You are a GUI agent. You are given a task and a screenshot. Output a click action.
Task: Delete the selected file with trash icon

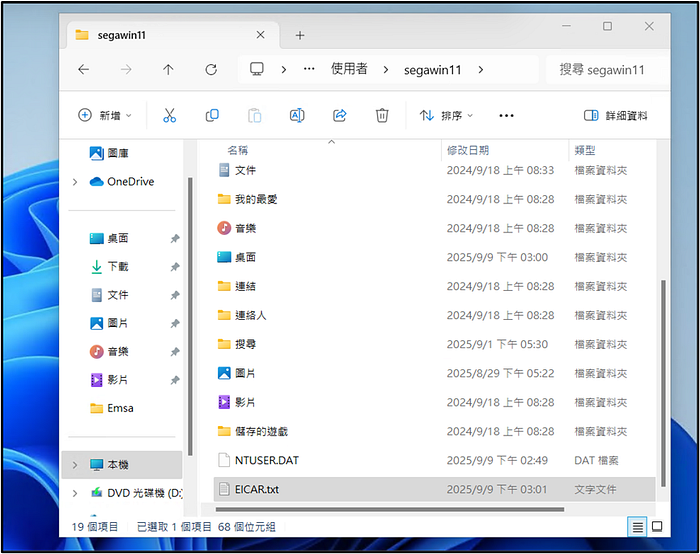click(x=382, y=116)
